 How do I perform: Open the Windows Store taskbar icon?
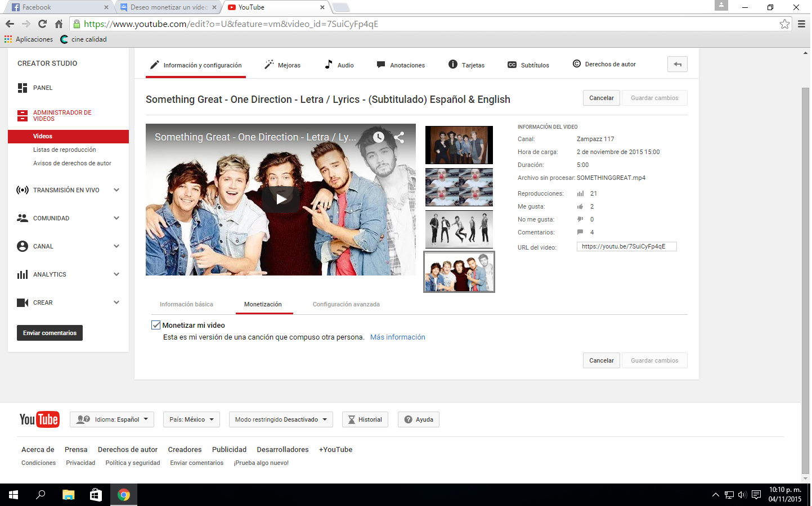click(96, 495)
